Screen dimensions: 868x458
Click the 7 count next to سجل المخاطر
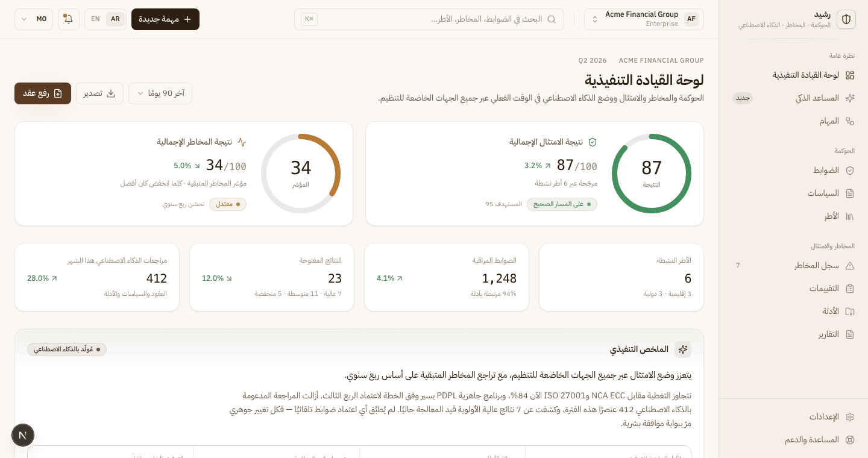pos(738,266)
